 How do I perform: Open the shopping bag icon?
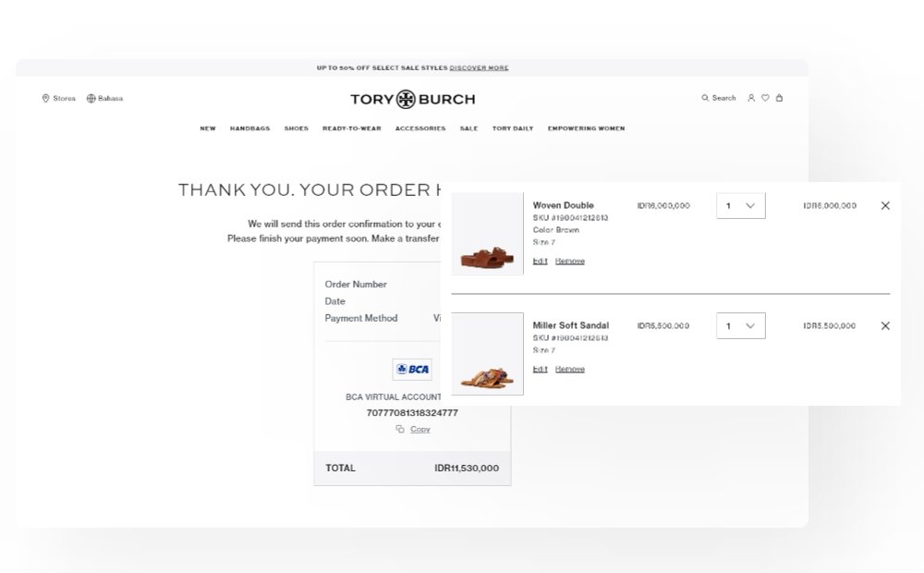tap(779, 98)
